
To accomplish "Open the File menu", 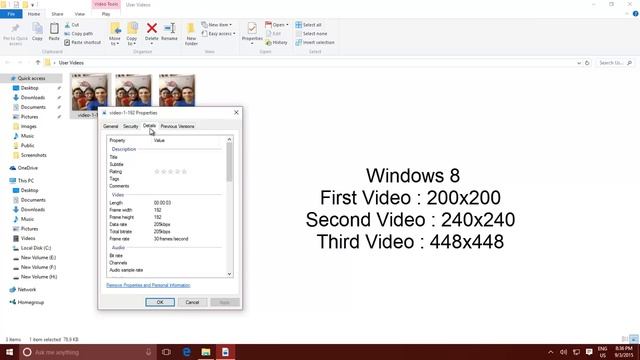I will click(11, 14).
